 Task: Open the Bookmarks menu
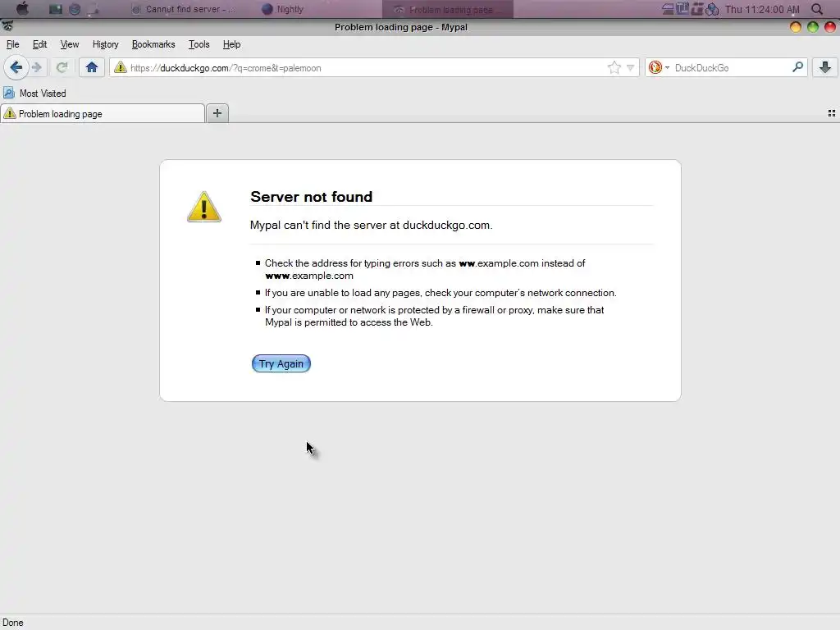coord(153,44)
